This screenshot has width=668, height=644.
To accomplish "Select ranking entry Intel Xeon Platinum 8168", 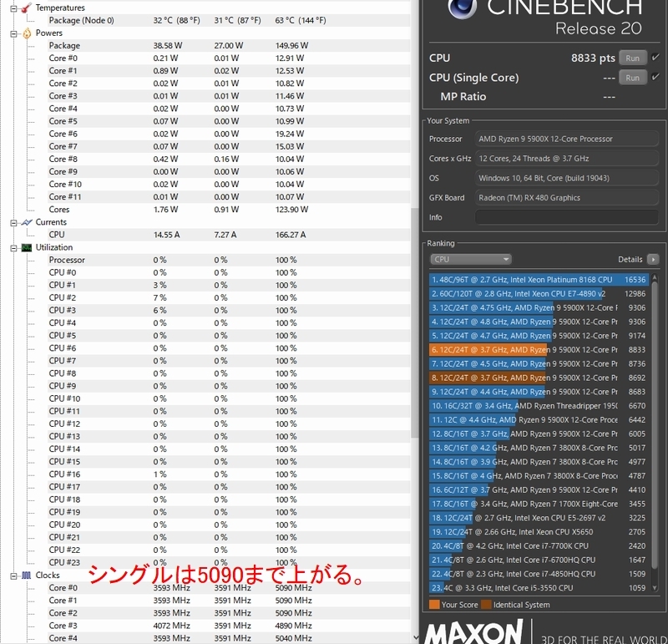I will coord(539,280).
